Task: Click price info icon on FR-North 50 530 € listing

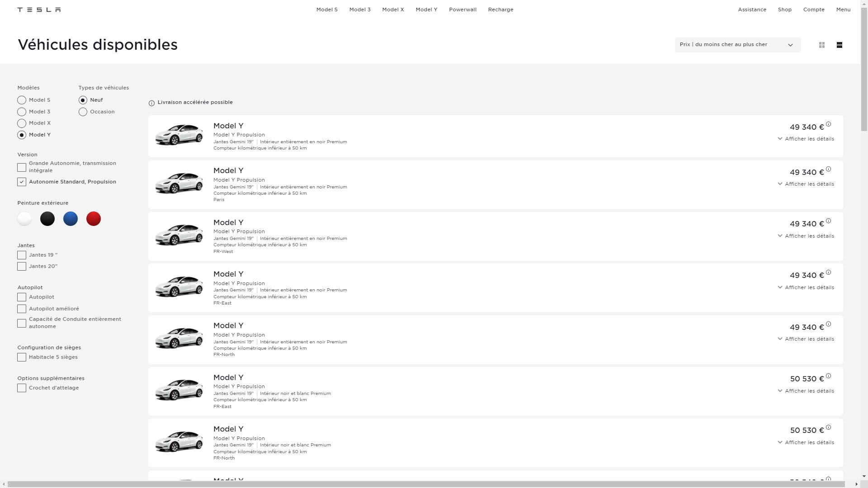Action: point(828,427)
